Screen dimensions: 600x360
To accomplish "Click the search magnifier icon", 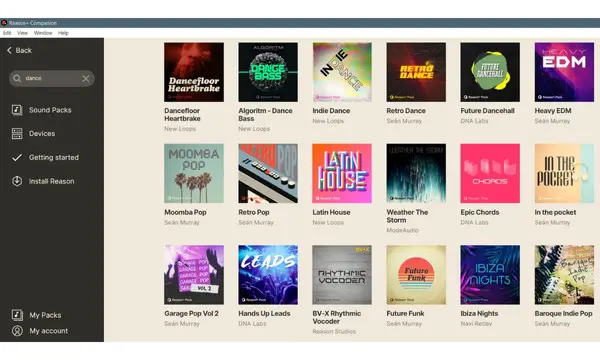I will pos(17,78).
